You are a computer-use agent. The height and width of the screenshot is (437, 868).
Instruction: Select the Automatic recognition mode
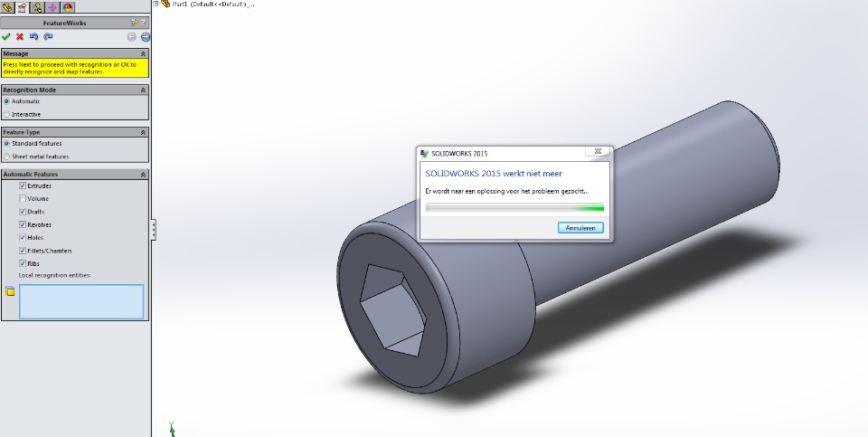click(x=6, y=101)
